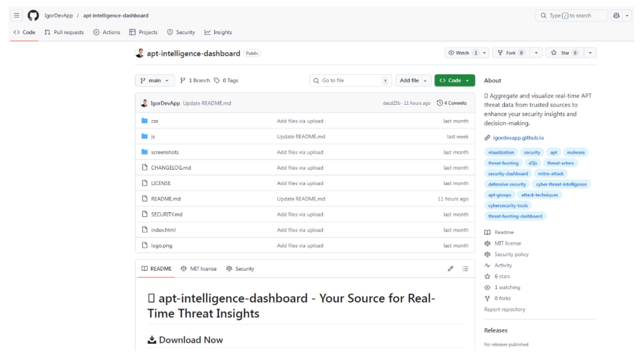The width and height of the screenshot is (644, 362).
Task: Click the visualization topic tag
Action: click(x=501, y=152)
